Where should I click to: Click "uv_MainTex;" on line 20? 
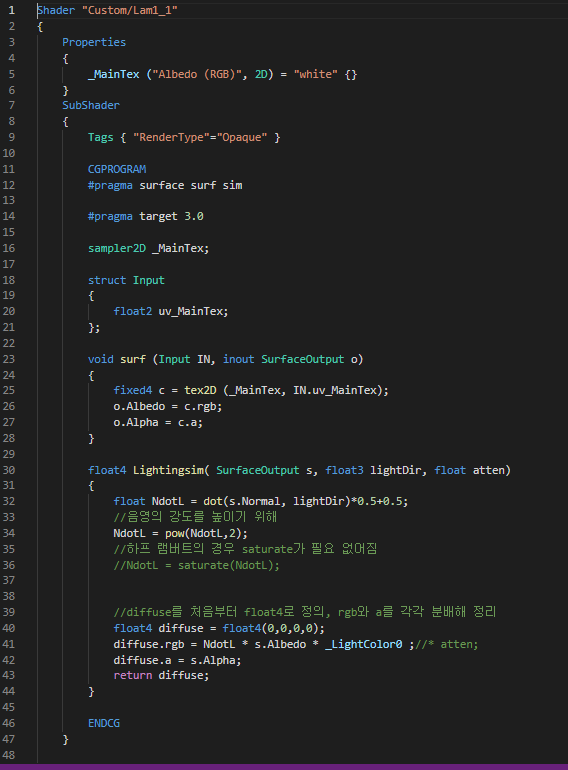pos(193,311)
